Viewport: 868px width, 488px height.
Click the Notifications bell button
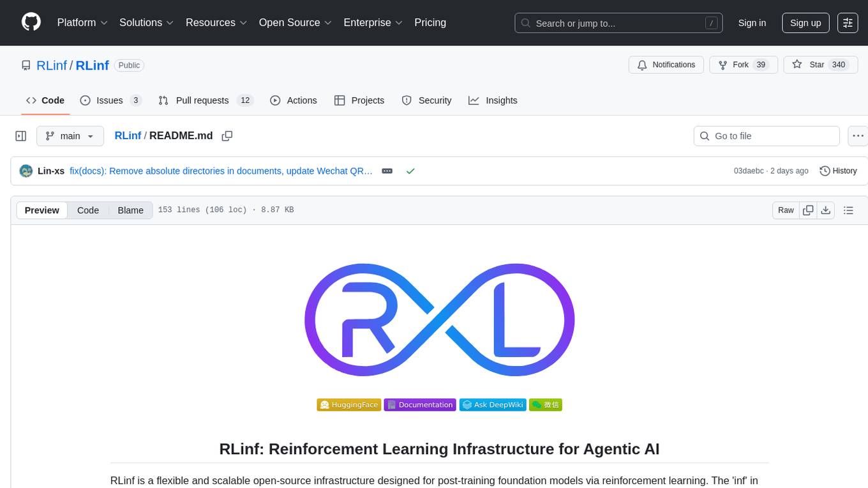[666, 65]
